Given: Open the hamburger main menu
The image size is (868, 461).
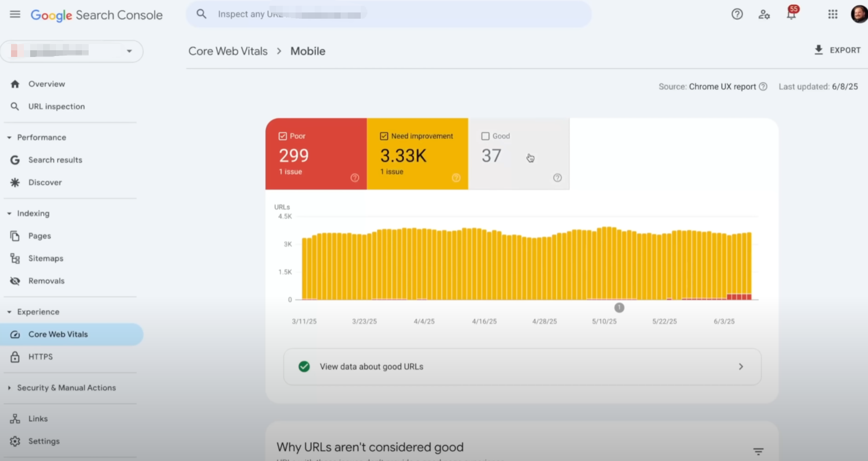Looking at the screenshot, I should point(15,14).
